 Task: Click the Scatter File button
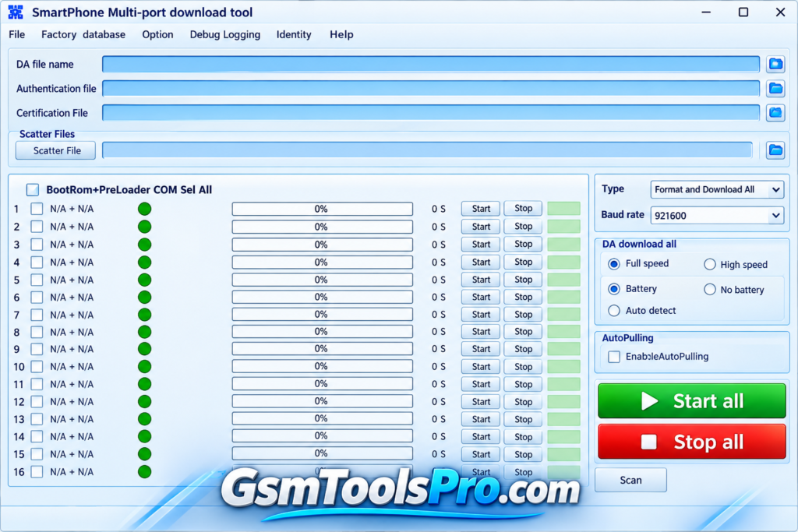(x=55, y=150)
